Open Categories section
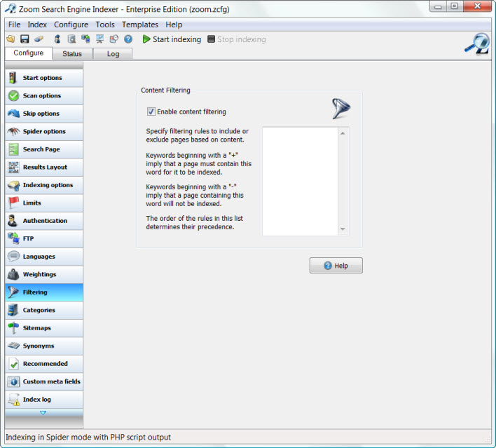 [x=44, y=311]
